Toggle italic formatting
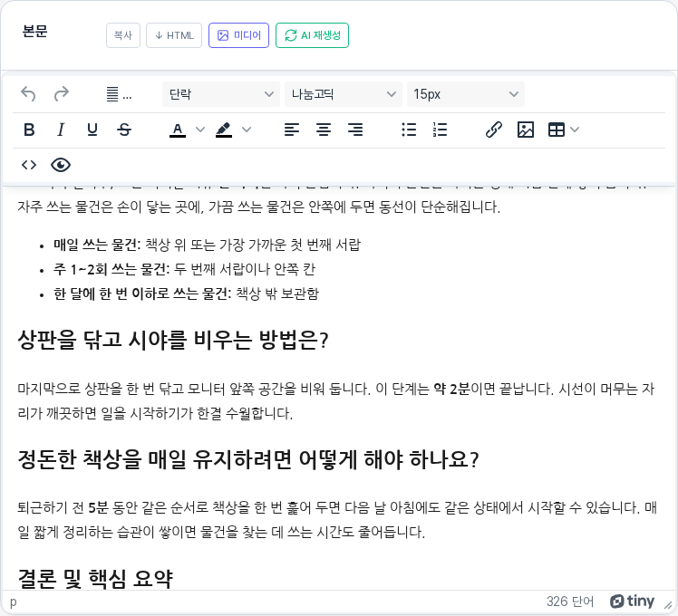Image resolution: width=678 pixels, height=616 pixels. coord(61,130)
